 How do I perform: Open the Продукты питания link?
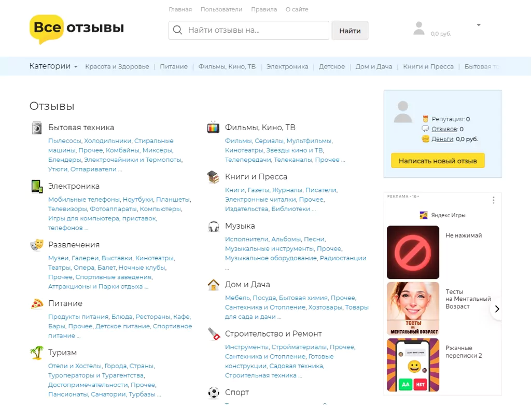click(x=78, y=317)
